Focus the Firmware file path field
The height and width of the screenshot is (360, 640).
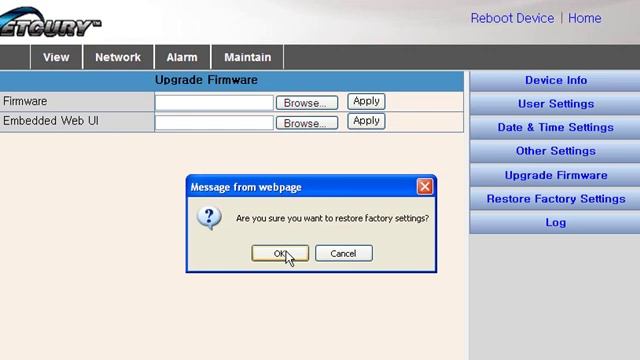click(214, 103)
